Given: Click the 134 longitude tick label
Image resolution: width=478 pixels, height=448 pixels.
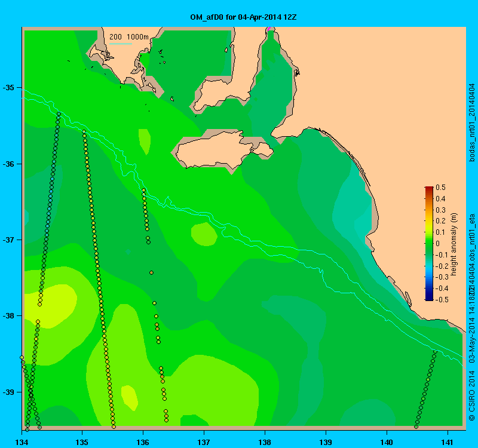Looking at the screenshot, I should (22, 442).
